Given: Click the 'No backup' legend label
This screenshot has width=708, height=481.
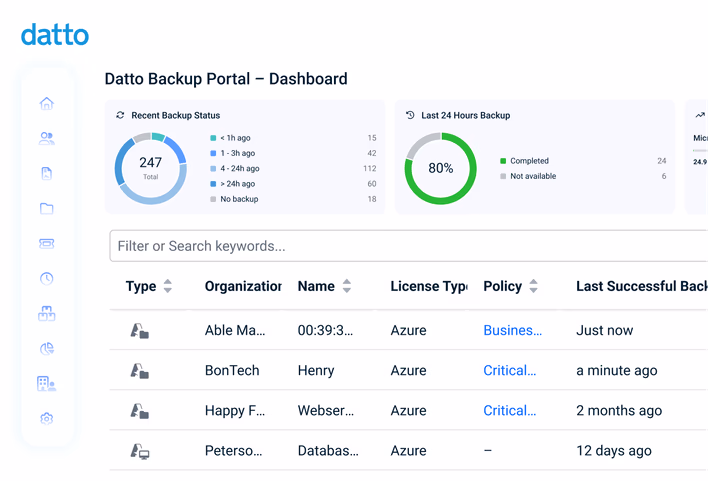Looking at the screenshot, I should (x=239, y=199).
